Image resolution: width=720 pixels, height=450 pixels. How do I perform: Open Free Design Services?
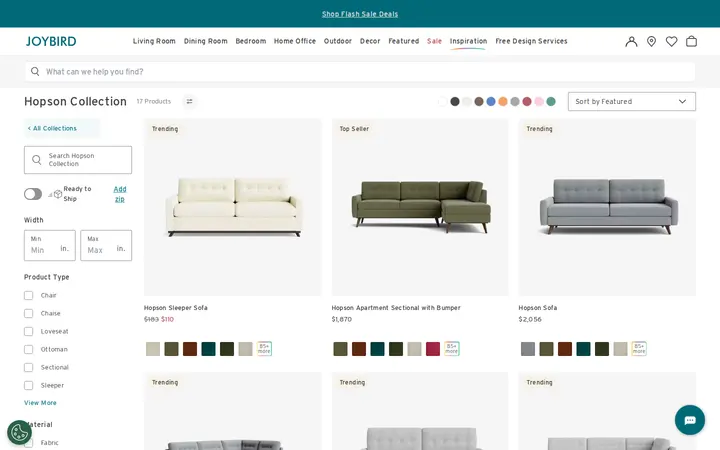(531, 41)
